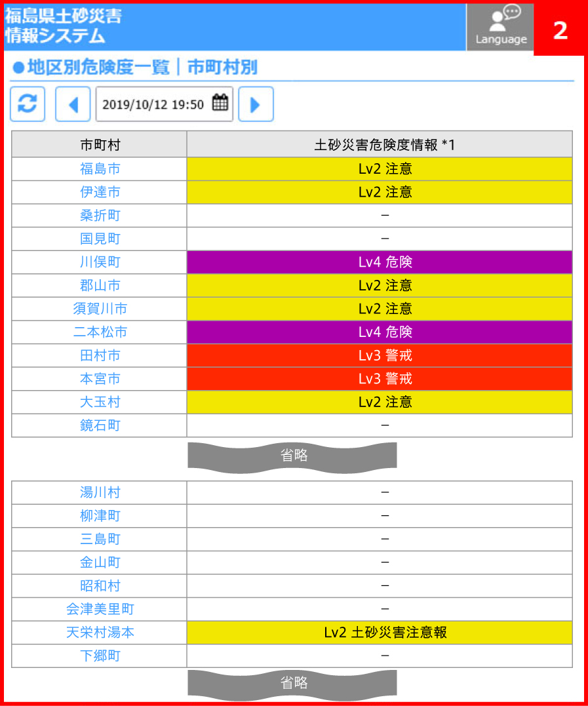Click the 福島県土砂災害情報システム header title
Image resolution: width=588 pixels, height=706 pixels.
(x=64, y=26)
